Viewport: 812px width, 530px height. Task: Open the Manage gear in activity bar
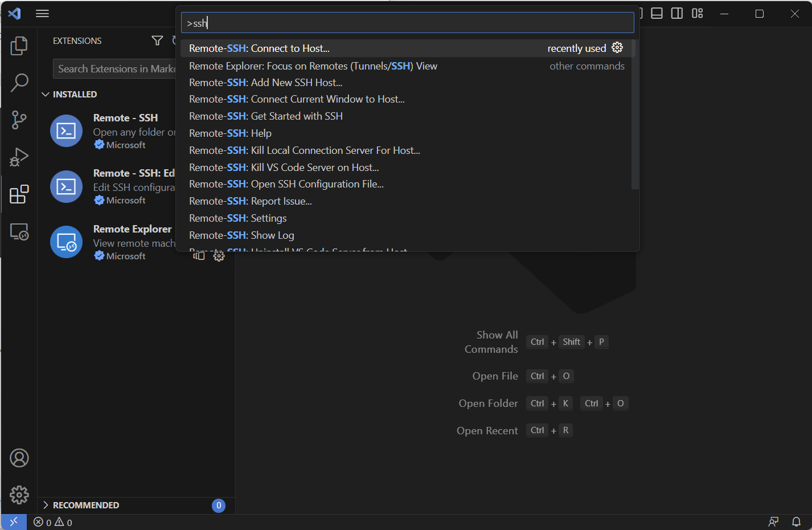click(19, 495)
